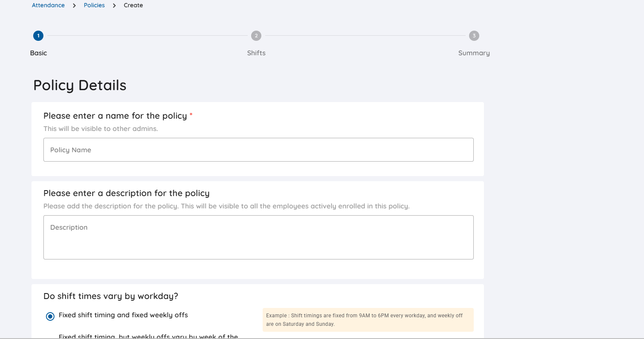The image size is (644, 339).
Task: Click the Create breadcrumb text
Action: coord(133,6)
